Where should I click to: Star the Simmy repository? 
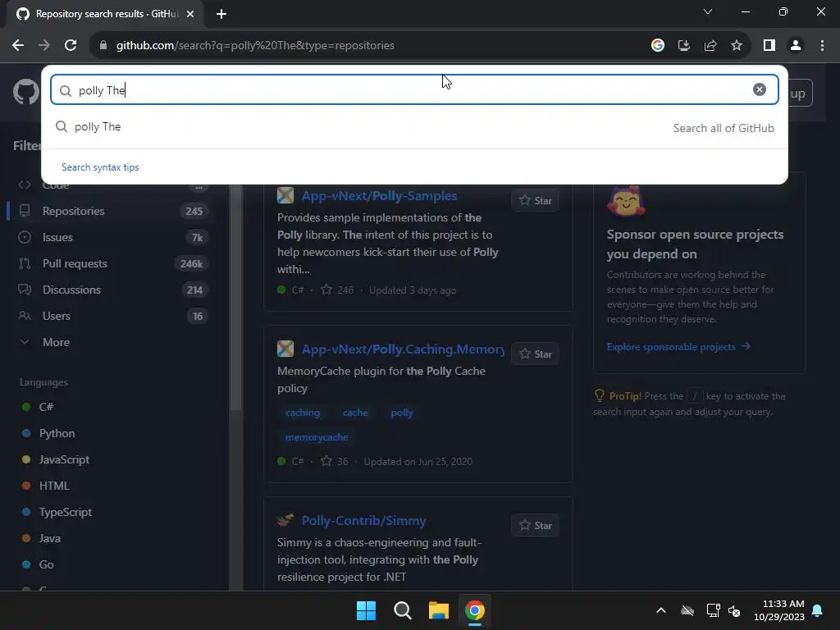[535, 526]
